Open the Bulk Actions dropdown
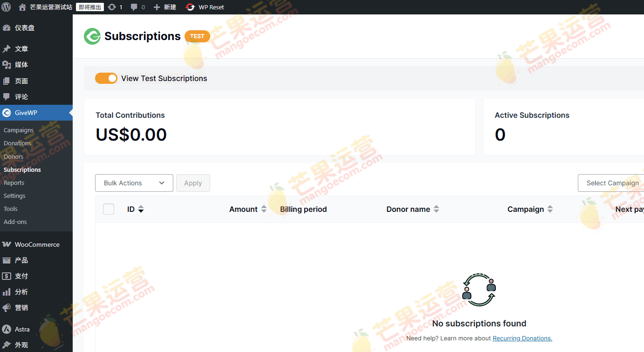644x352 pixels. click(134, 183)
